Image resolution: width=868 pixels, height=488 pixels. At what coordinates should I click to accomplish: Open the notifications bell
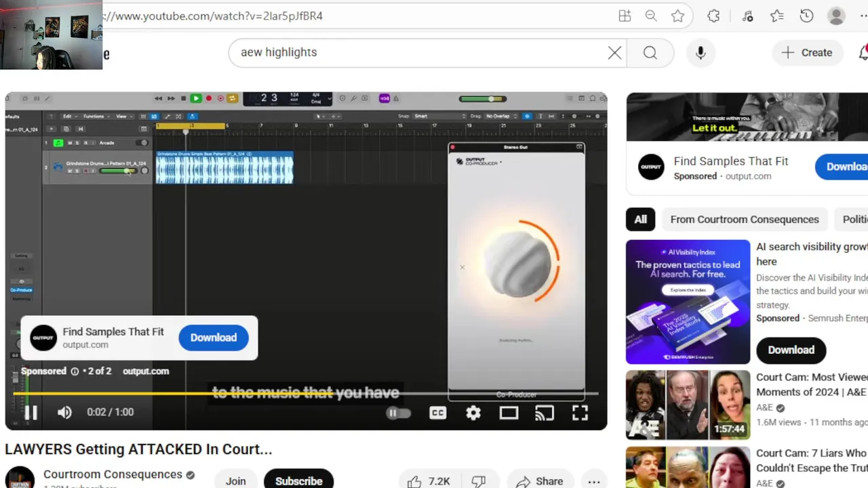[863, 52]
